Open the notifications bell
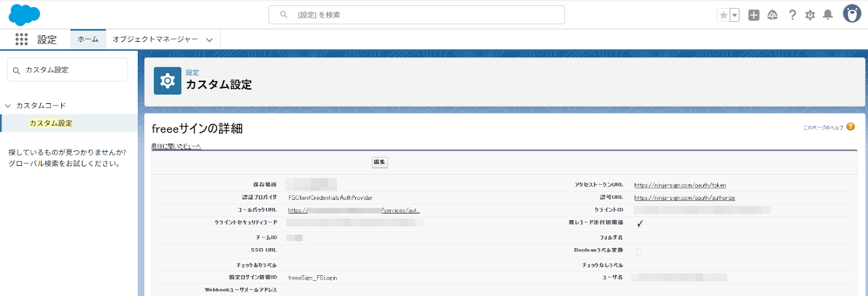Image resolution: width=868 pixels, height=296 pixels. click(828, 15)
